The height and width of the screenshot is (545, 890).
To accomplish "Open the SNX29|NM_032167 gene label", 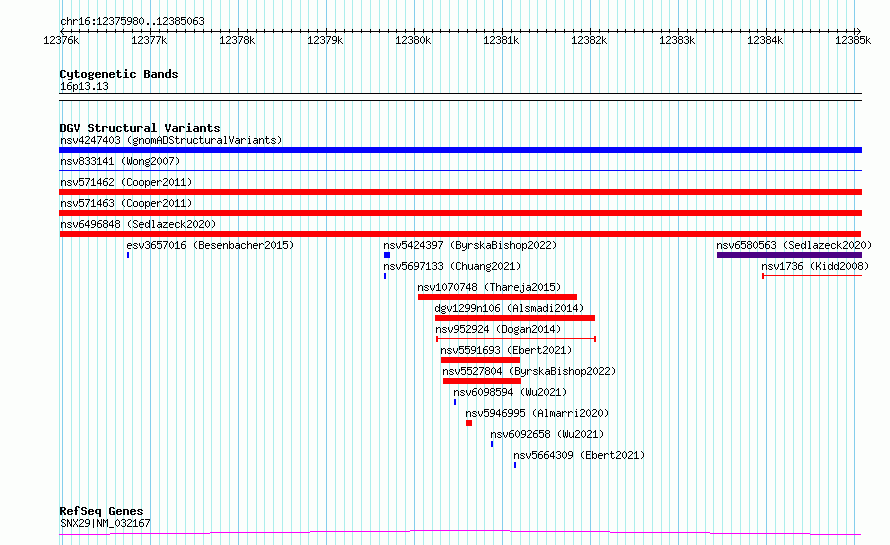I will [x=105, y=523].
